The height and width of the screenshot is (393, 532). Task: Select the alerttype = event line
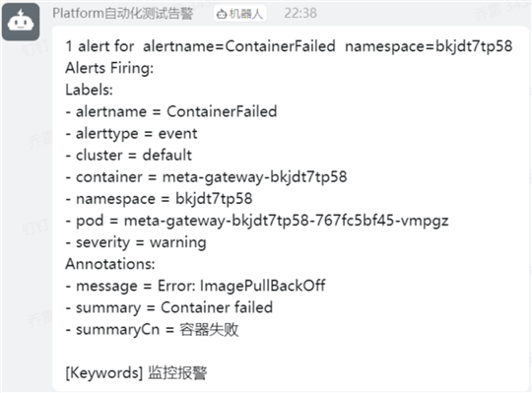(131, 134)
